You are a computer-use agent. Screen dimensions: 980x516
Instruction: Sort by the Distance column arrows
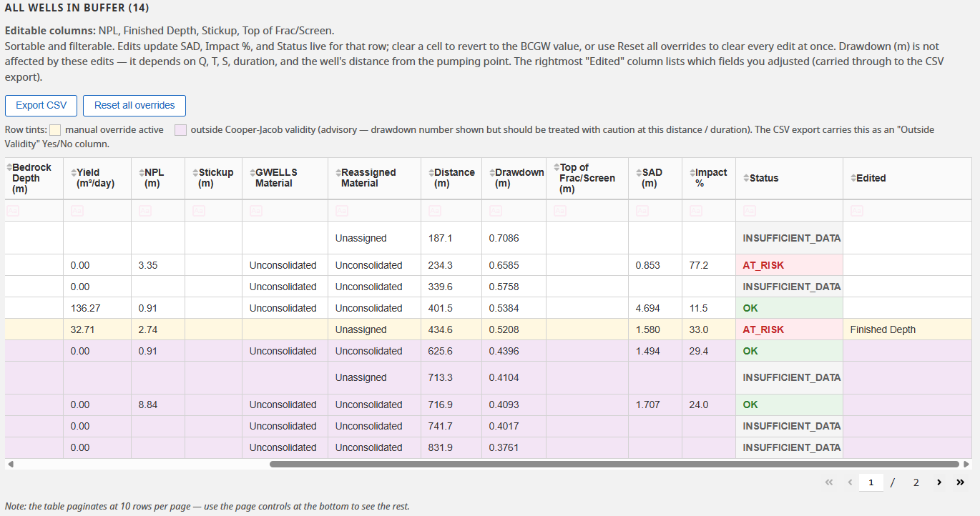click(x=431, y=172)
